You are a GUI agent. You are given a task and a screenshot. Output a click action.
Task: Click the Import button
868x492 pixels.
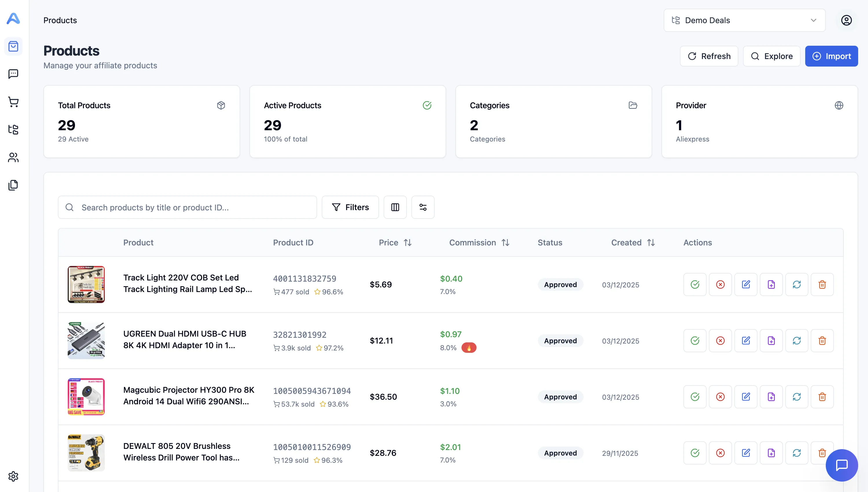coord(832,56)
